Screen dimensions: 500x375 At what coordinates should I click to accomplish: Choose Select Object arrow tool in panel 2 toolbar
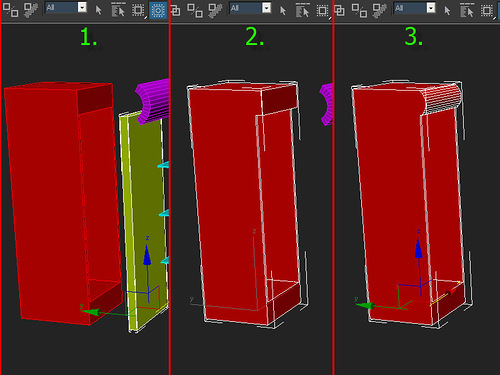(x=283, y=11)
